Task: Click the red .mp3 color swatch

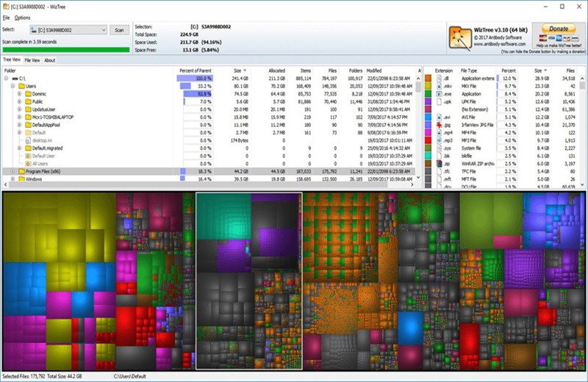Action: (428, 140)
